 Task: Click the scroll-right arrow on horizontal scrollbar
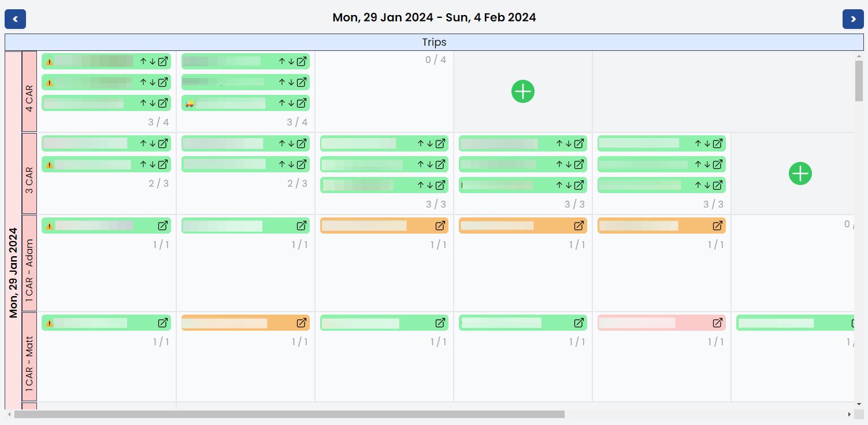click(x=849, y=415)
